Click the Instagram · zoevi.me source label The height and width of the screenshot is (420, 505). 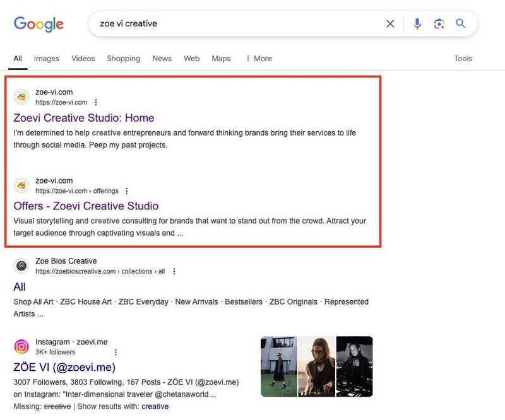point(71,342)
